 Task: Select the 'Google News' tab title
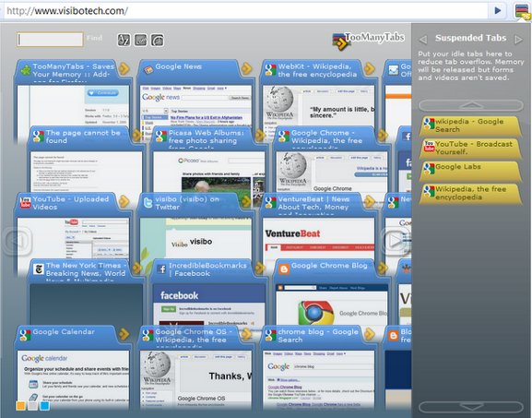pos(179,66)
